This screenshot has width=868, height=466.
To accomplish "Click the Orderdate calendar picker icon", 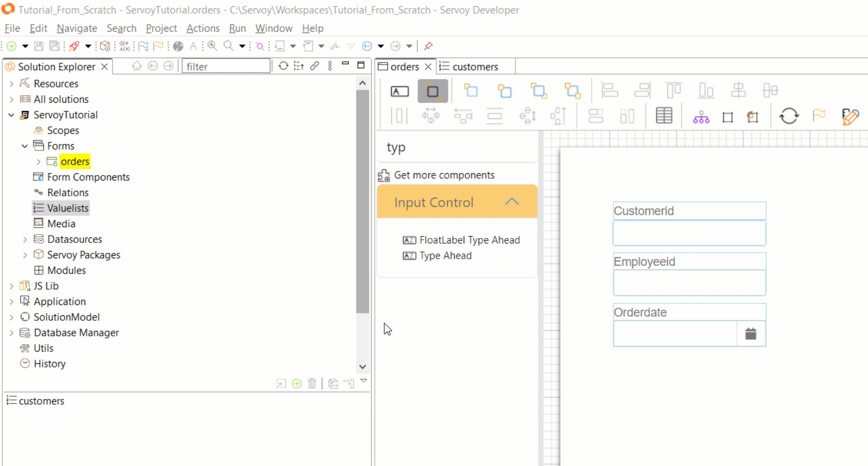I will click(750, 334).
